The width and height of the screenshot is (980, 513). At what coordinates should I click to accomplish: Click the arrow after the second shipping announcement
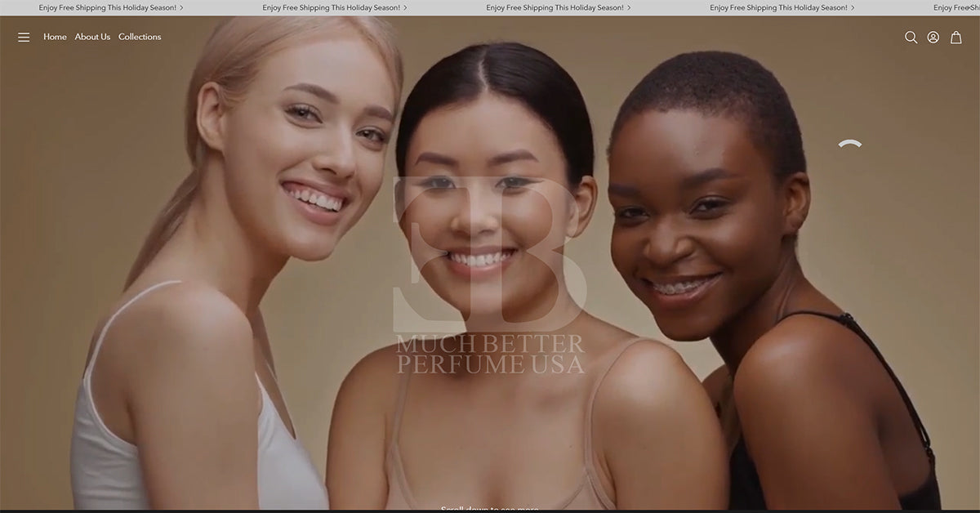(x=405, y=8)
